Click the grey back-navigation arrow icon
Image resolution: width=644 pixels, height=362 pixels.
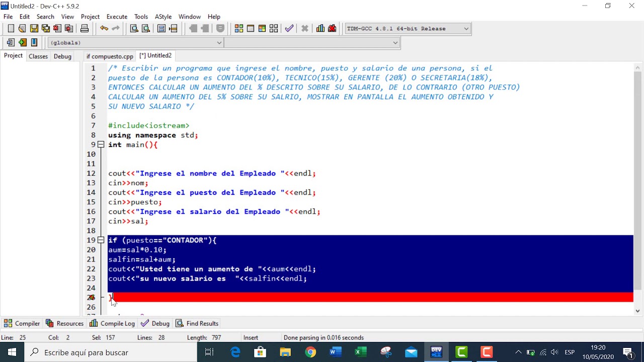pos(193,29)
